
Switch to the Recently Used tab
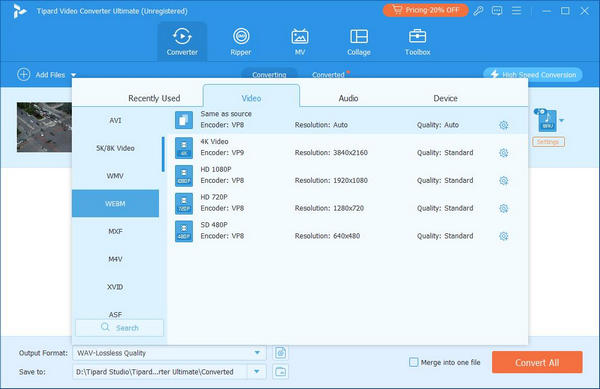[x=154, y=98]
